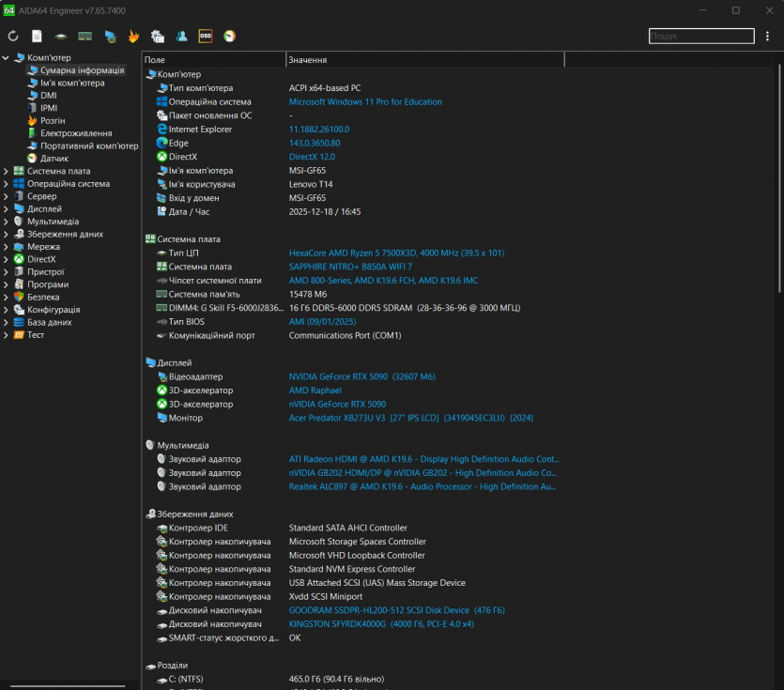Click the user silhouette toolbar icon

pos(181,37)
